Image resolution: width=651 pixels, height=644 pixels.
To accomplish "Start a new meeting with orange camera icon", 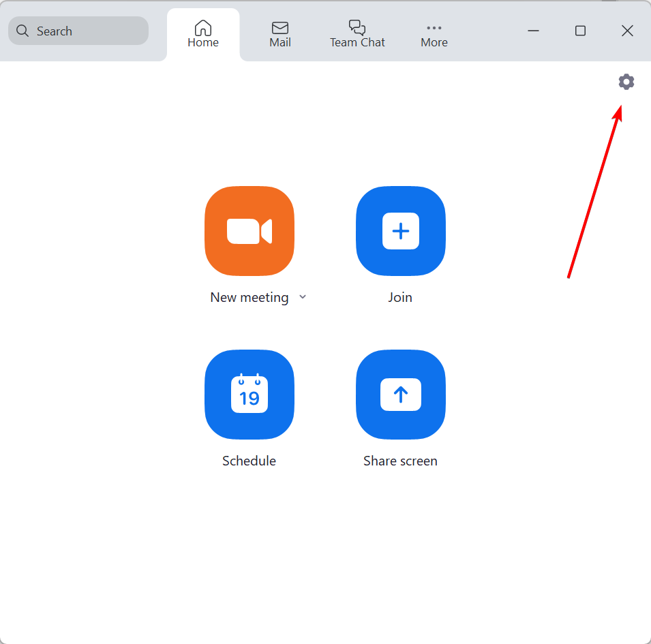I will tap(249, 231).
